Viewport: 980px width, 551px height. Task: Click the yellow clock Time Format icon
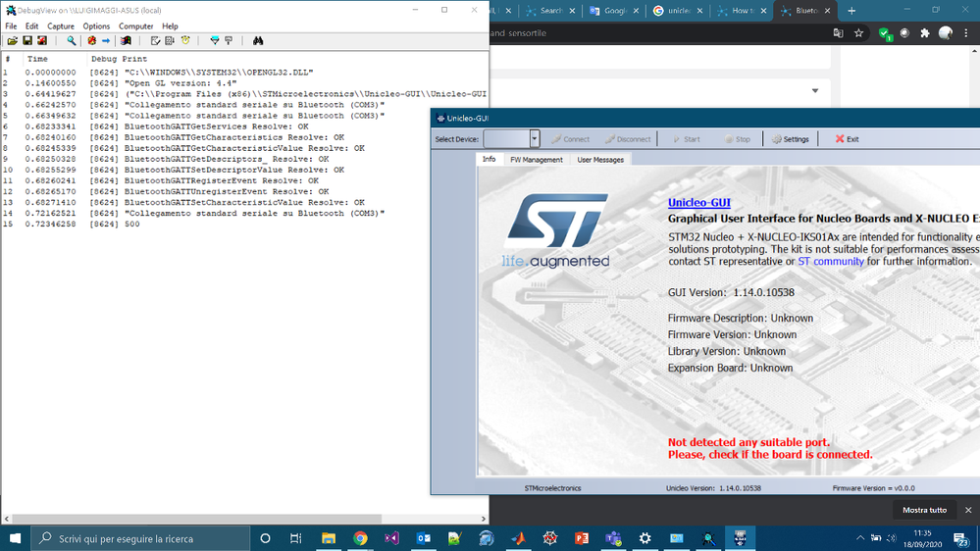(x=185, y=40)
